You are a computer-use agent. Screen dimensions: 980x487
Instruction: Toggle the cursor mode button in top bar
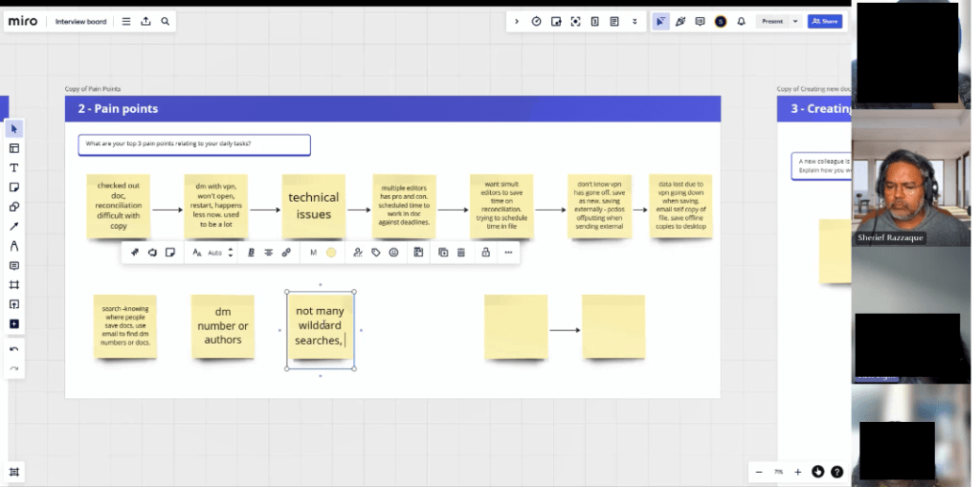tap(660, 21)
